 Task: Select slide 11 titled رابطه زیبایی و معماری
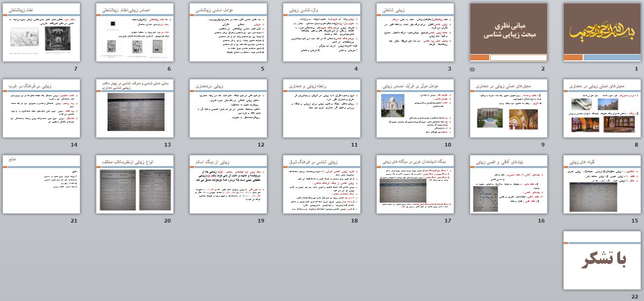click(x=322, y=108)
